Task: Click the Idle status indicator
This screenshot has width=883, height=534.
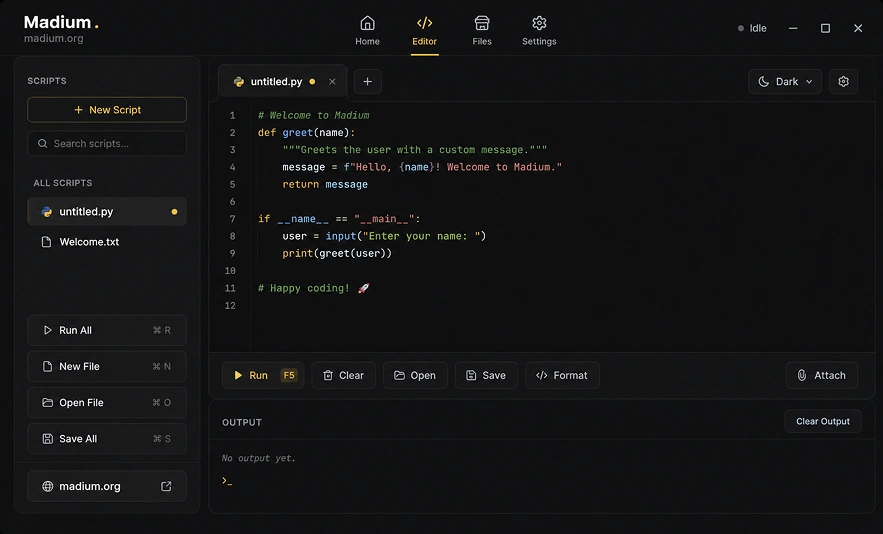Action: click(x=752, y=28)
